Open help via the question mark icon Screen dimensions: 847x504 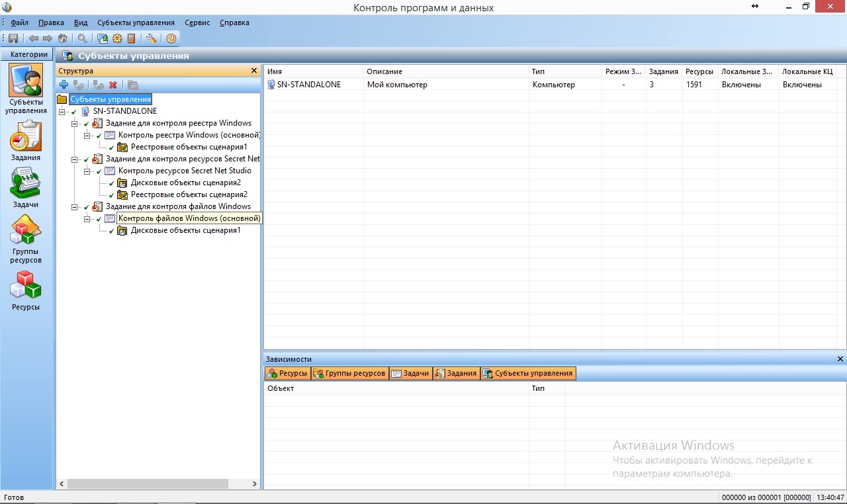(x=171, y=38)
